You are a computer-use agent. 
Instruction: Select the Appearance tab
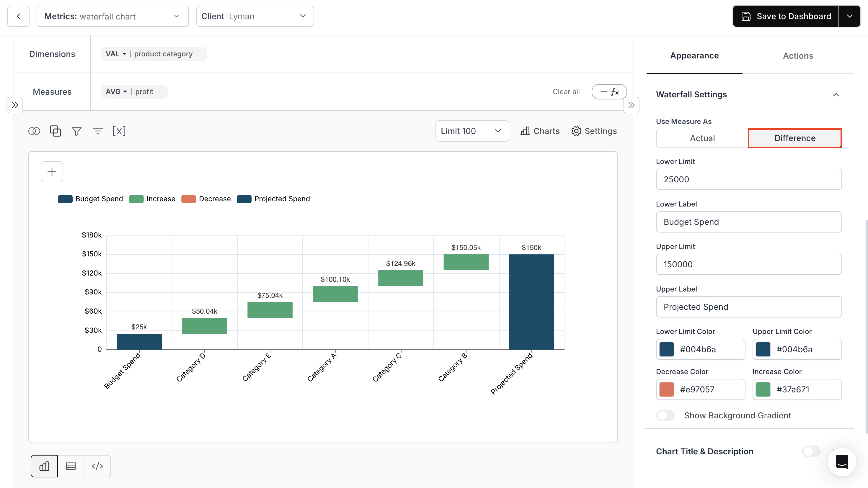[694, 55]
